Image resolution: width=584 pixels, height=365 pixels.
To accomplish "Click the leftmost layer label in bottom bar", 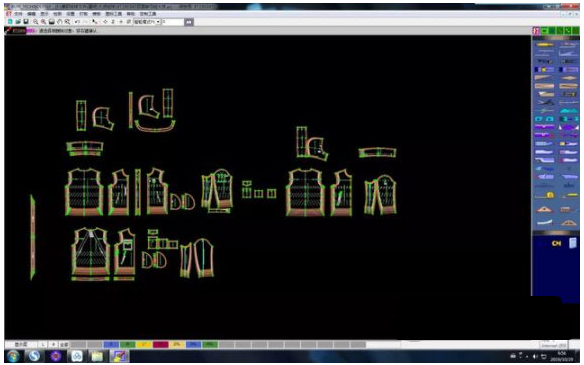I will [21, 345].
